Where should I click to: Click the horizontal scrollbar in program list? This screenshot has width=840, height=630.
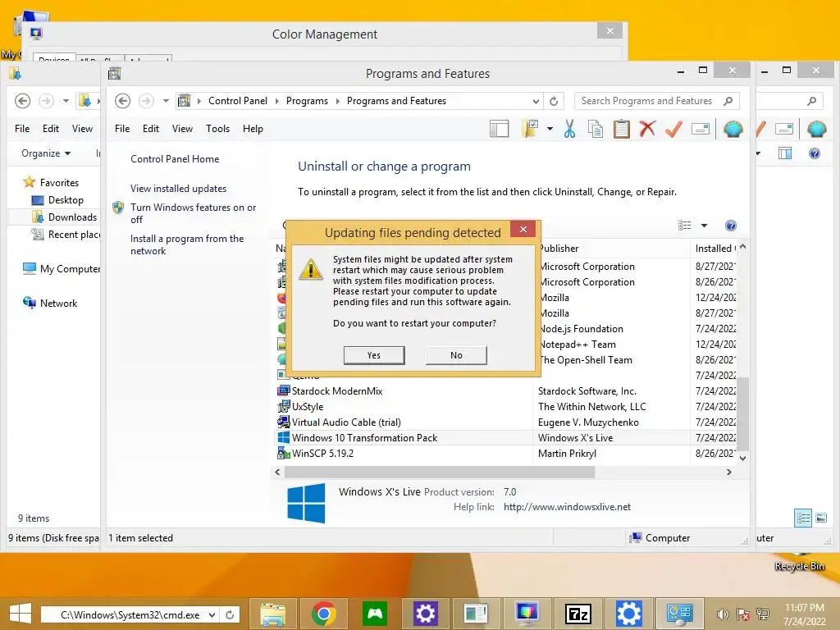click(x=440, y=472)
